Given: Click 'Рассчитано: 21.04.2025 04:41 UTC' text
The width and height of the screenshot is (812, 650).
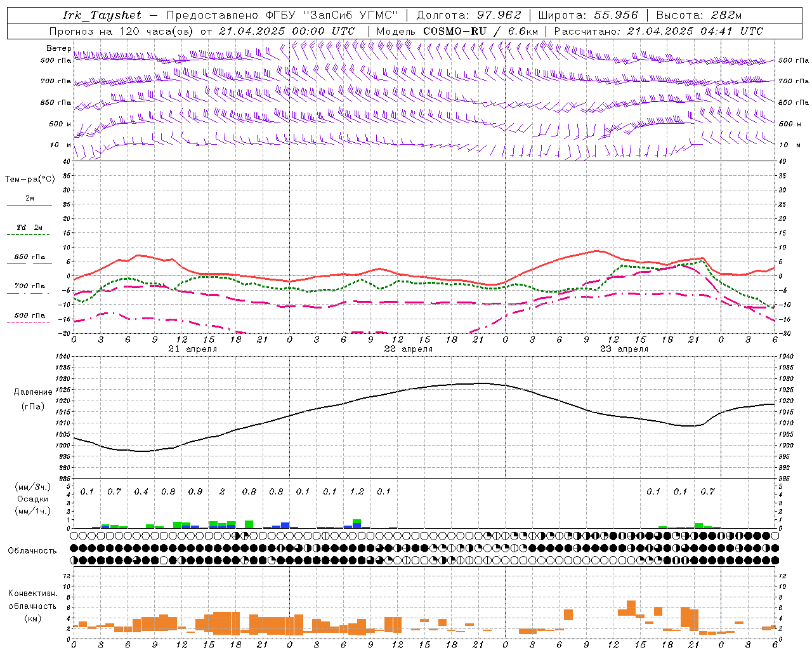Looking at the screenshot, I should click(x=658, y=31).
